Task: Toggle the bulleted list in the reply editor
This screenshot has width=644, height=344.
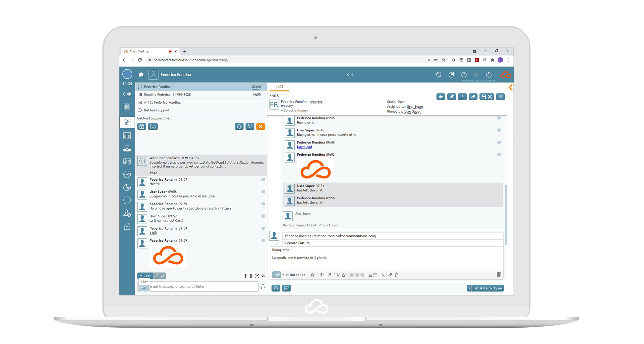Action: [x=370, y=275]
